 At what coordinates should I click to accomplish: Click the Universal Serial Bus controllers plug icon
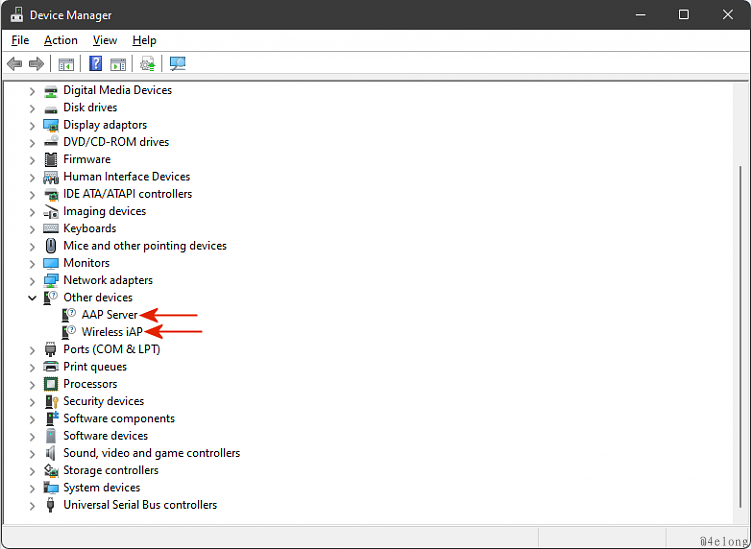(x=51, y=505)
